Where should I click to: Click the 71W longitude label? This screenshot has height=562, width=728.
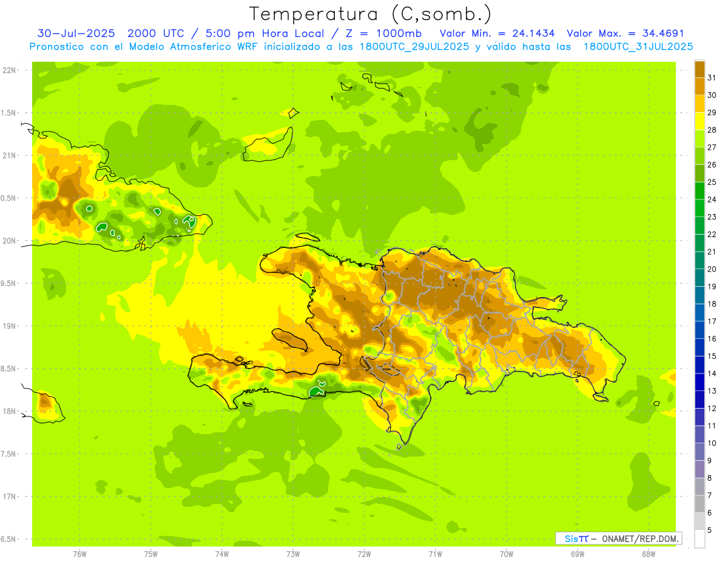click(x=435, y=554)
